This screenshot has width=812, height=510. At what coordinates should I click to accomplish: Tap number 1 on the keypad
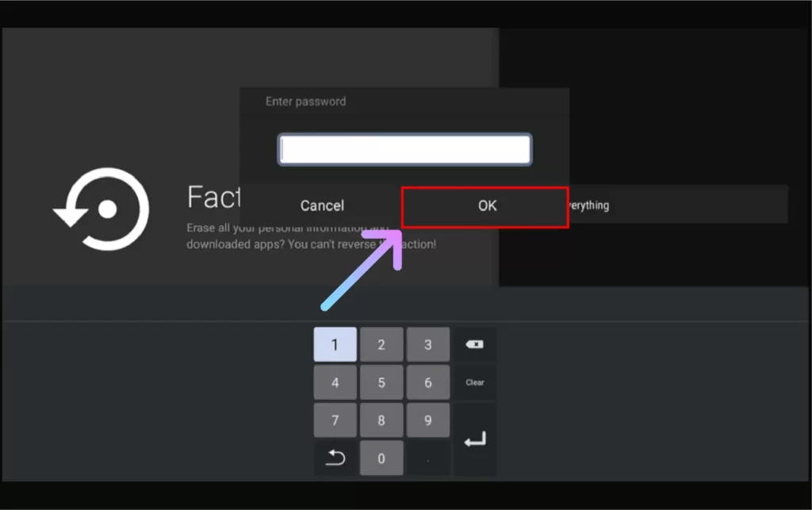click(x=335, y=344)
